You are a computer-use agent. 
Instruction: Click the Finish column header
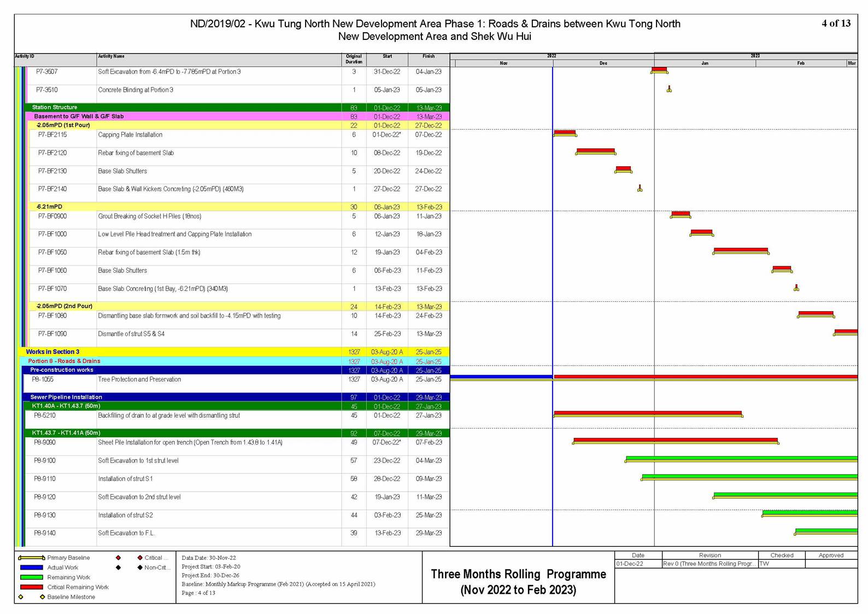pyautogui.click(x=429, y=56)
